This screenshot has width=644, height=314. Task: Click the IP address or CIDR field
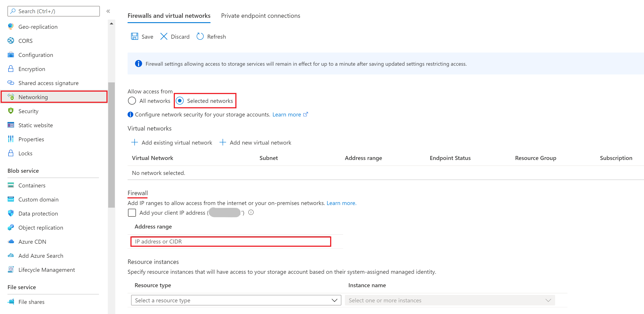coord(231,241)
